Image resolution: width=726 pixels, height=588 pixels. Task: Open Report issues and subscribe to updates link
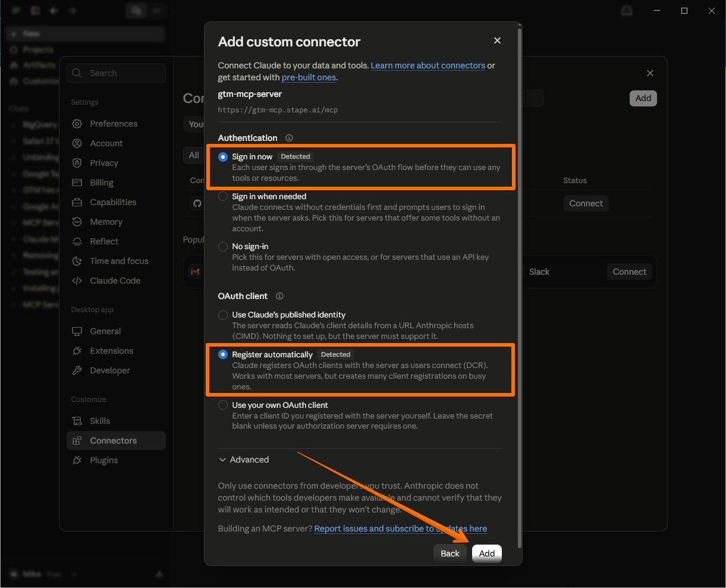click(401, 529)
